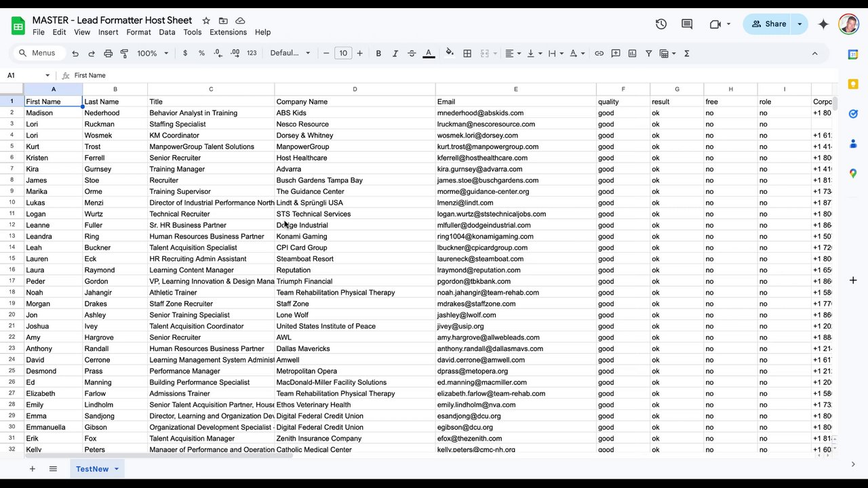Open the Google account avatar
This screenshot has height=488, width=868.
(848, 24)
